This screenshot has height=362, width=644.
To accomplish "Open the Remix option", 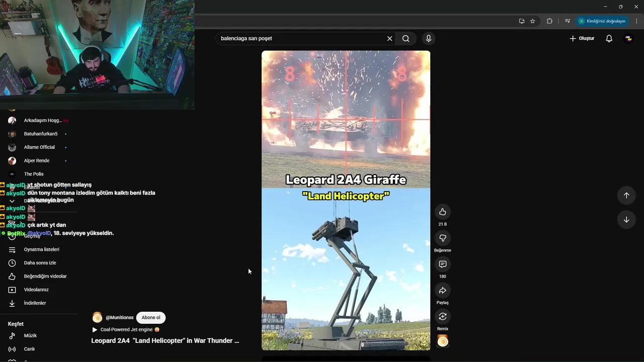I will (443, 316).
